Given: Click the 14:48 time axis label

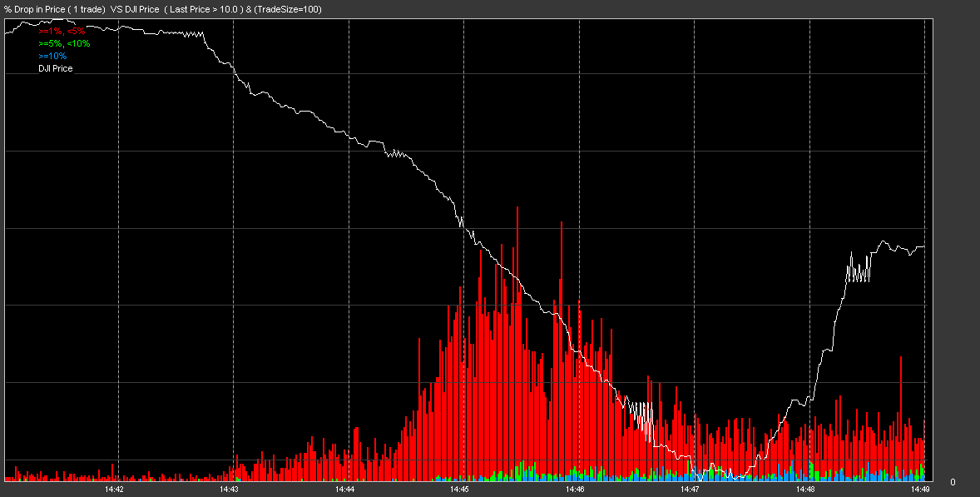Looking at the screenshot, I should [804, 490].
